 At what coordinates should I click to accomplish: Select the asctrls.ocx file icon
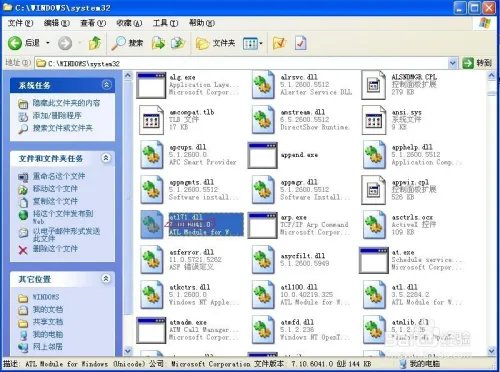coord(374,225)
